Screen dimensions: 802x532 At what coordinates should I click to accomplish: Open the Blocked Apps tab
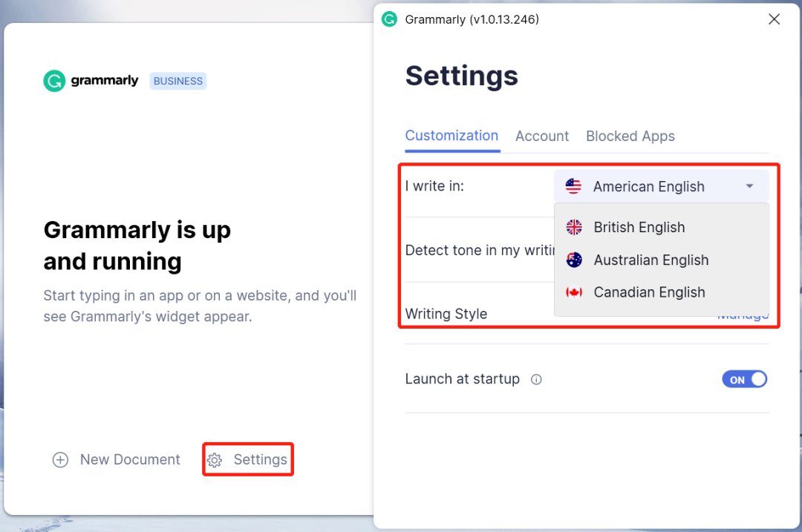(x=630, y=136)
